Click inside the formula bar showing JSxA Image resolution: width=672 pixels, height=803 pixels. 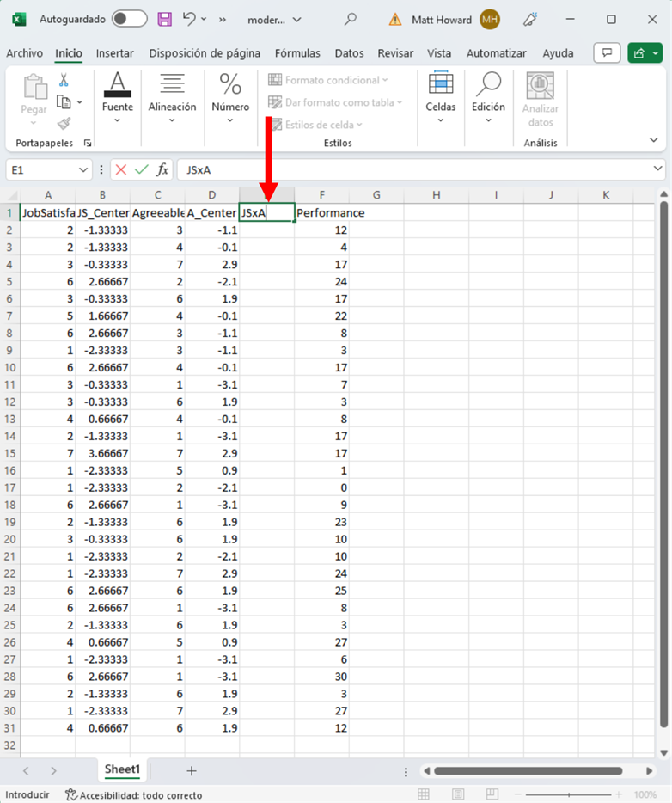(x=412, y=170)
